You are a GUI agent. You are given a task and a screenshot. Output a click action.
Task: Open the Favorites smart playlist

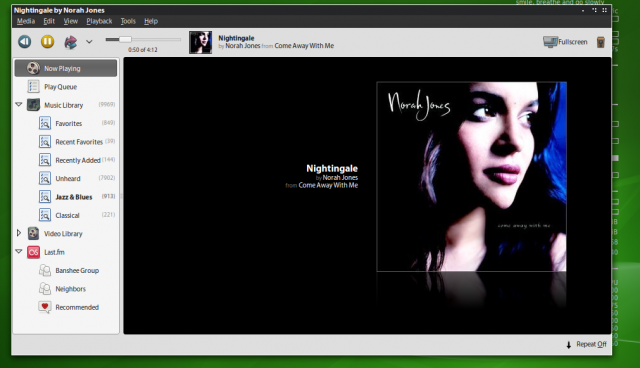pyautogui.click(x=69, y=124)
